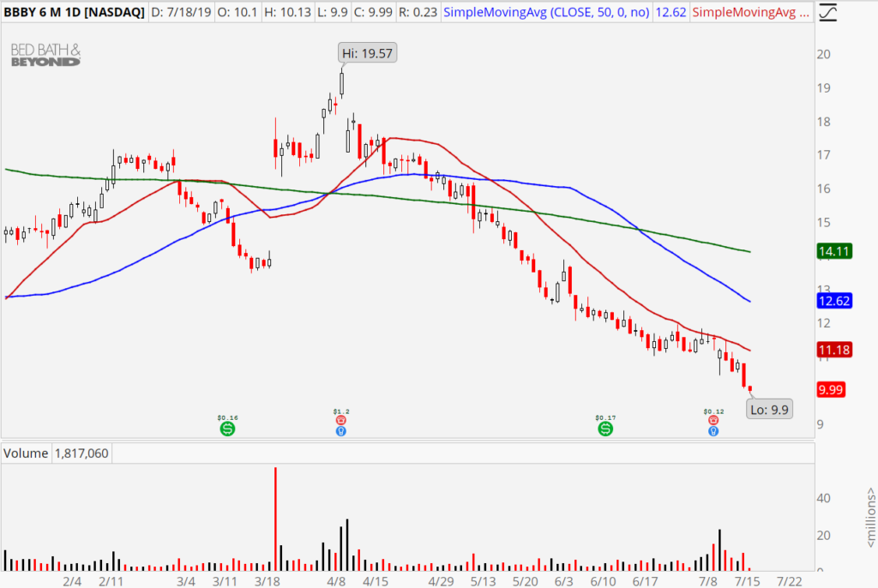Click the green $0.16 dividend icon
The width and height of the screenshot is (878, 588).
227,428
